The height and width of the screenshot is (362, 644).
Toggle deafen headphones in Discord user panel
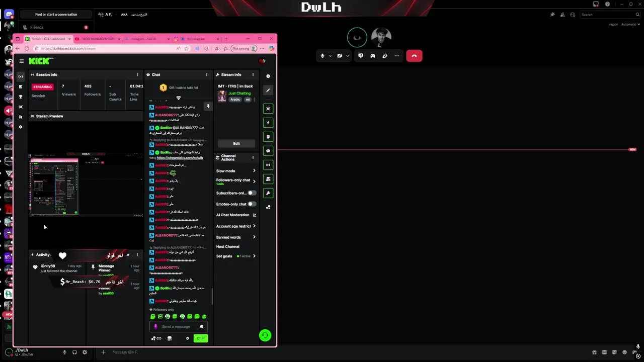click(x=74, y=352)
